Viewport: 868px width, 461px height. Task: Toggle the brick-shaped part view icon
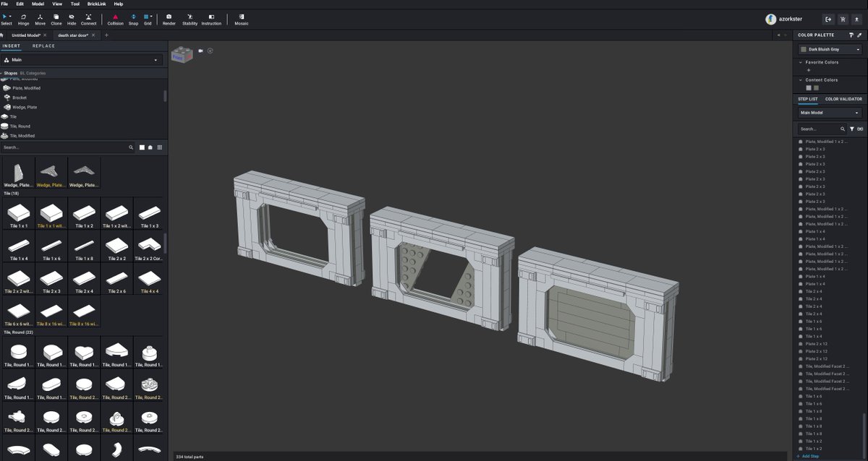point(150,147)
